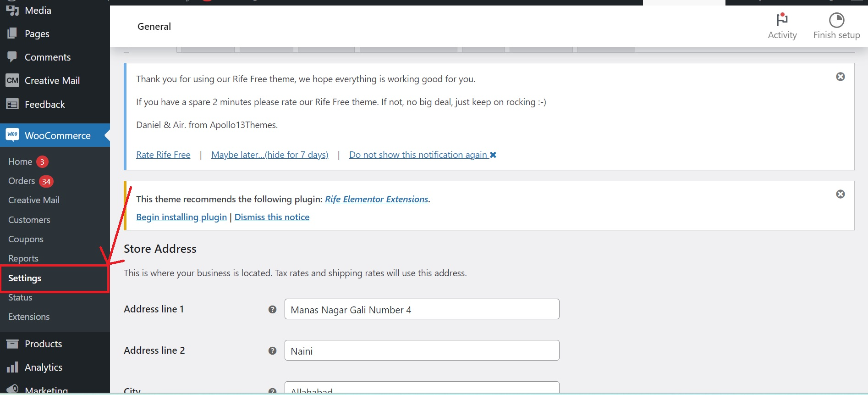Dismiss the Rife Free rating notice
The width and height of the screenshot is (868, 395).
(x=840, y=77)
